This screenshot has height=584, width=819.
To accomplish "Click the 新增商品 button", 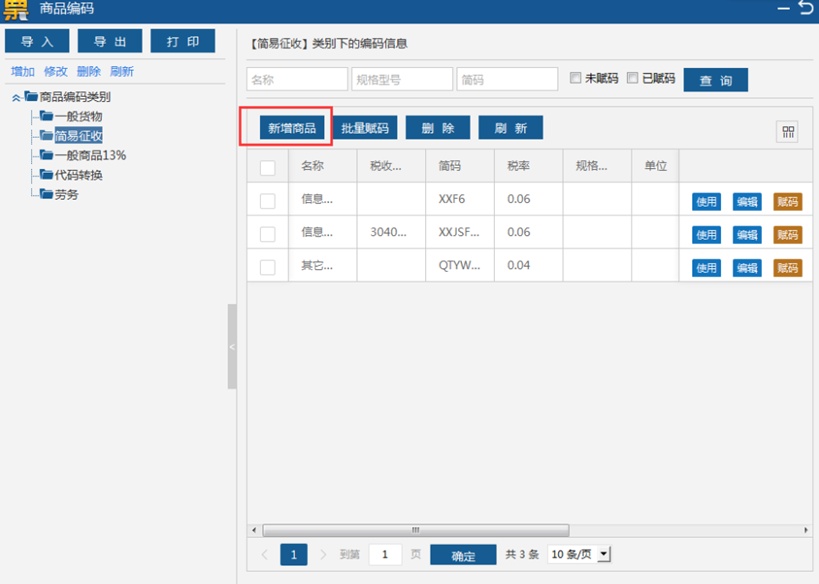I will (292, 128).
